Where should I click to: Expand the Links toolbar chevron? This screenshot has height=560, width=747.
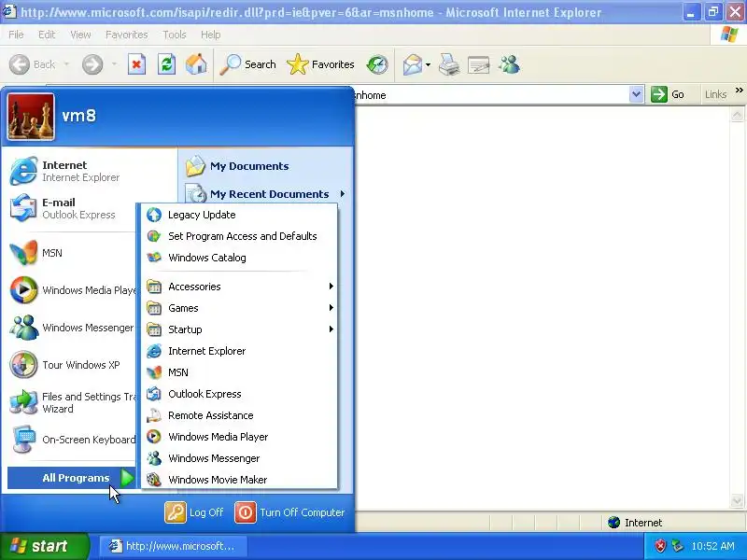coord(739,90)
